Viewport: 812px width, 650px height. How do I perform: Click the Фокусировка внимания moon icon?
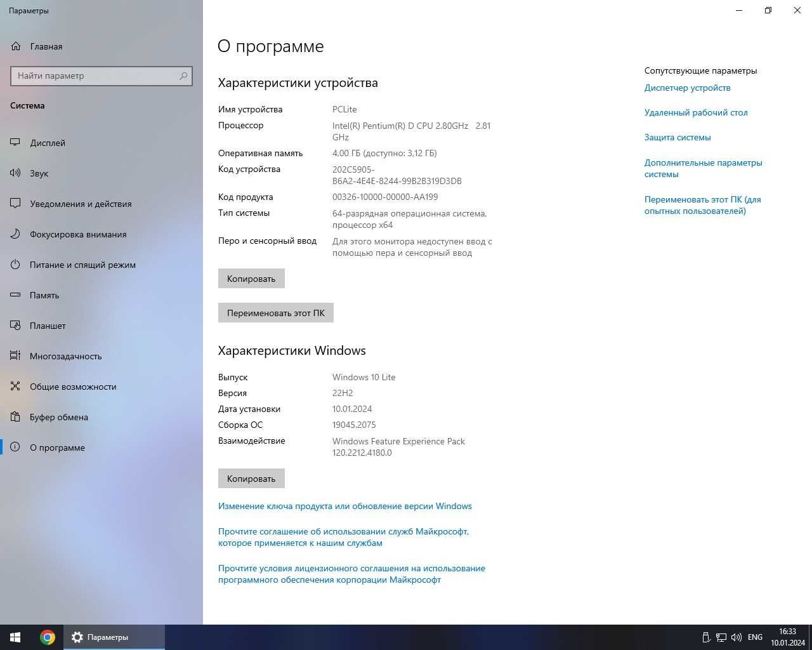15,234
